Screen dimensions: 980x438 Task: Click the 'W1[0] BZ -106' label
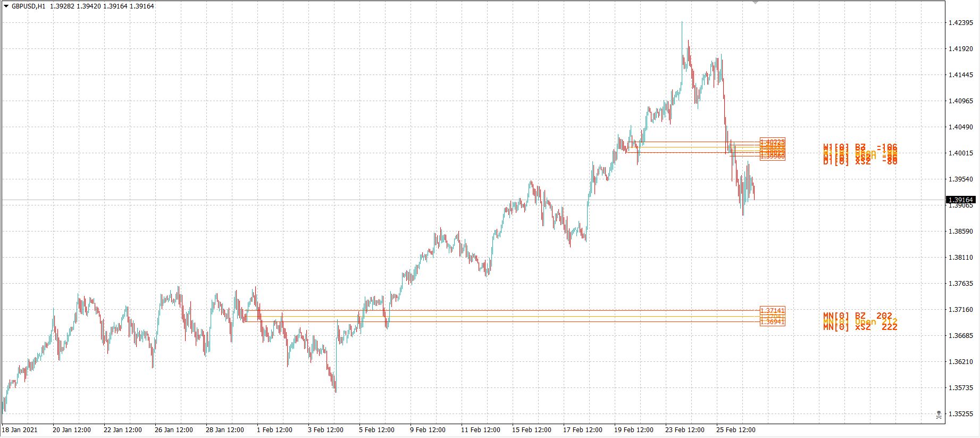click(860, 147)
